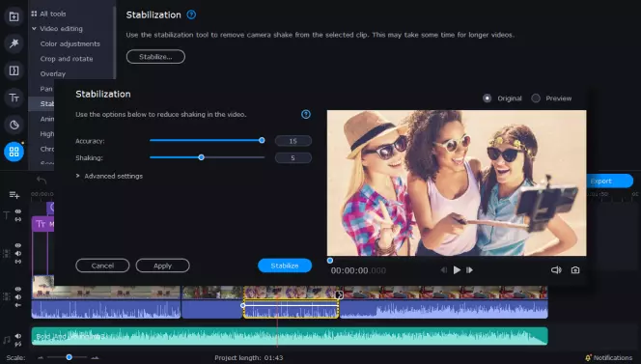Viewport: 641px width, 364px height.
Task: Click the Shaking slider track
Action: point(207,157)
